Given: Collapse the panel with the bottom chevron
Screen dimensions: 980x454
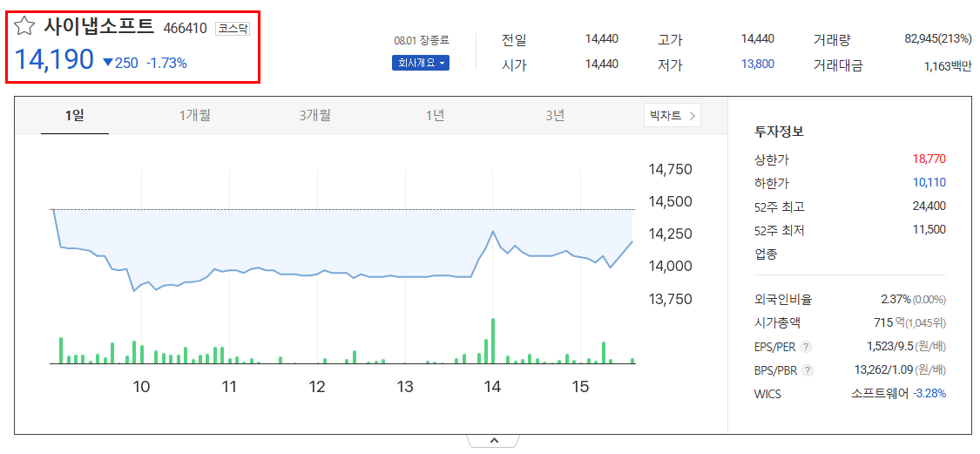Looking at the screenshot, I should 494,441.
